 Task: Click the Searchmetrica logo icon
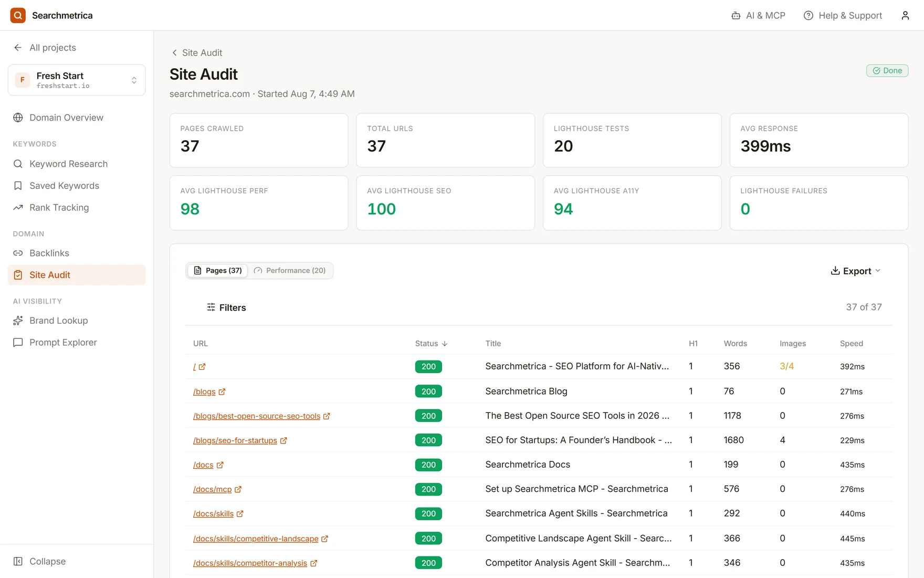(x=18, y=15)
